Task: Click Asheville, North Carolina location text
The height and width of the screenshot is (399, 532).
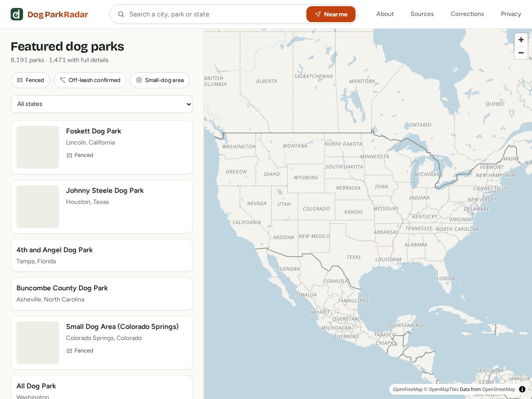Action: tap(50, 300)
